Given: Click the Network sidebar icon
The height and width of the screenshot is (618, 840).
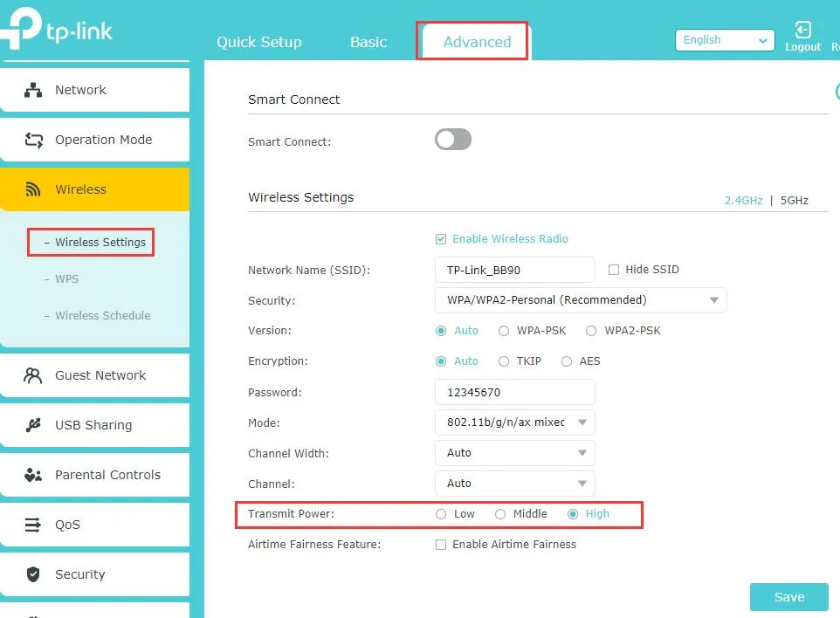Looking at the screenshot, I should 33,90.
